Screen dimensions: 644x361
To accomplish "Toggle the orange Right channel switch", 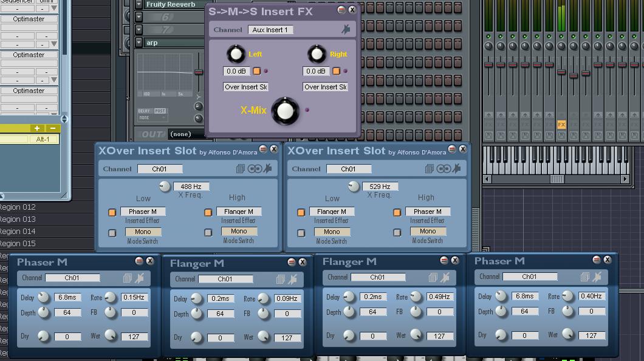I will click(x=337, y=71).
